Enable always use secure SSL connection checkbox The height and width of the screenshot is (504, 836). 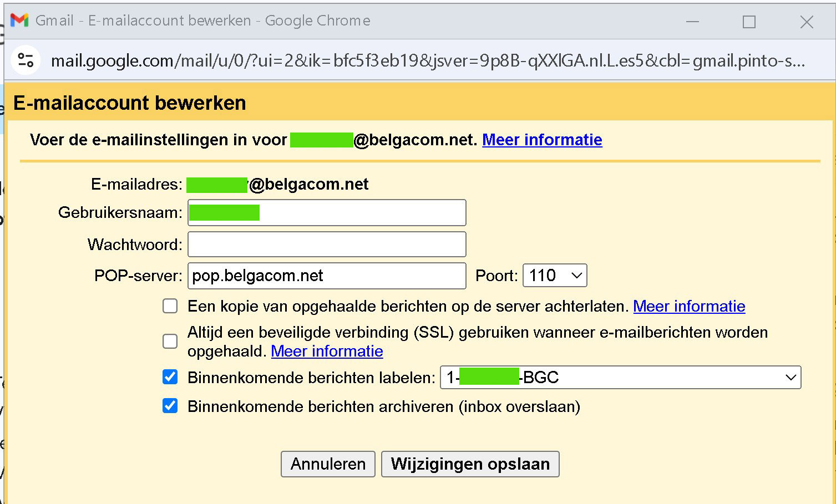click(x=170, y=342)
